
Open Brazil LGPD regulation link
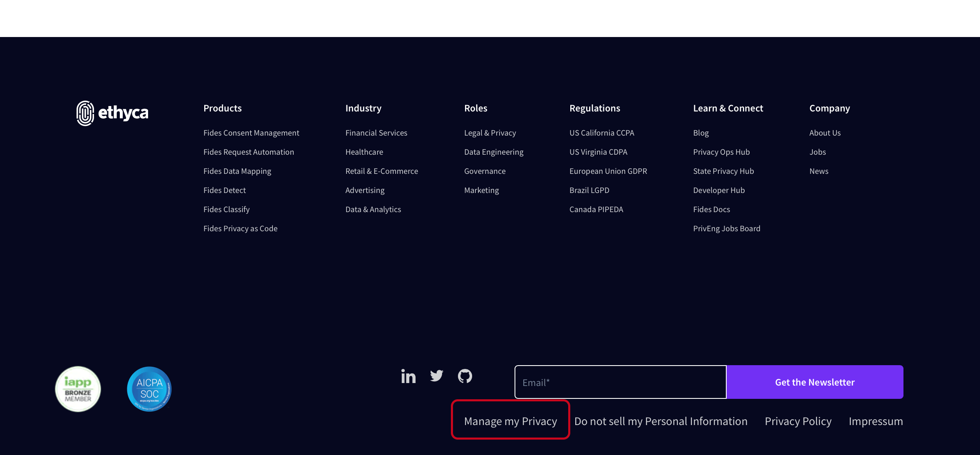pyautogui.click(x=589, y=190)
